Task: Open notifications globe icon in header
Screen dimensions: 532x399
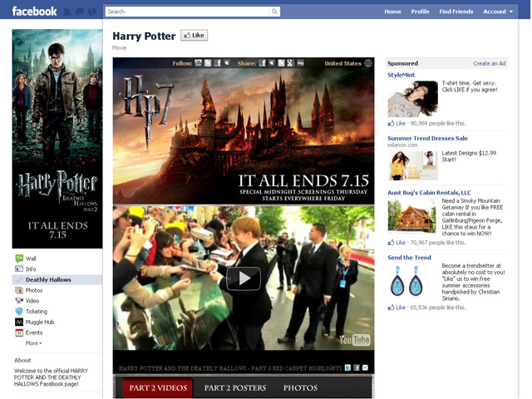Action: tap(92, 12)
